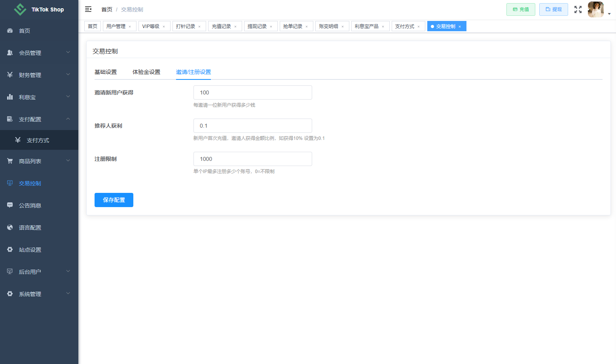Go to 首页 in the breadcrumb
The height and width of the screenshot is (364, 616).
click(x=107, y=9)
